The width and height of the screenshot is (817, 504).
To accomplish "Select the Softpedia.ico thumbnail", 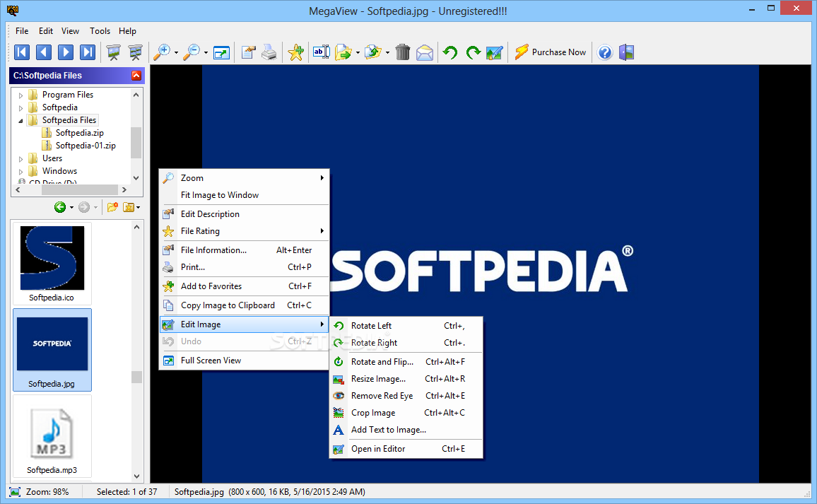I will (x=52, y=263).
